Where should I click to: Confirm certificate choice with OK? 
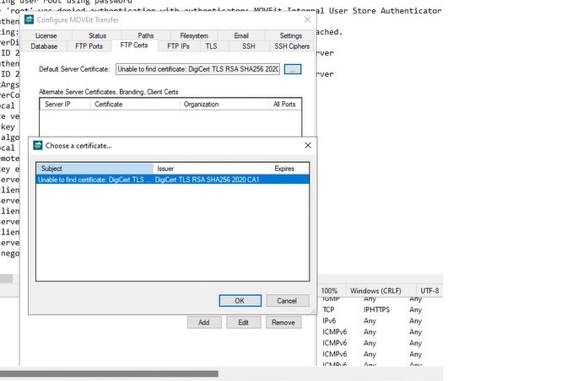(240, 301)
